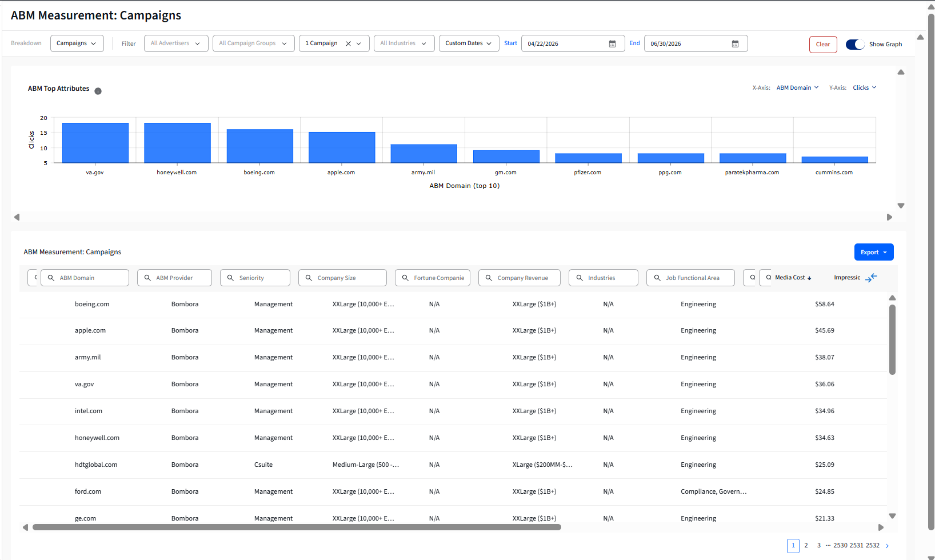Click the Seniority search magnifier icon

(x=230, y=278)
